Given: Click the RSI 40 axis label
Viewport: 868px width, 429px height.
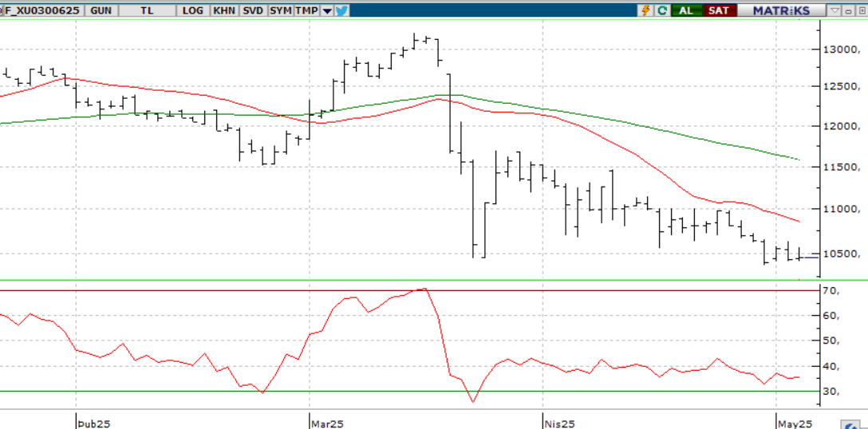Looking at the screenshot, I should click(831, 367).
